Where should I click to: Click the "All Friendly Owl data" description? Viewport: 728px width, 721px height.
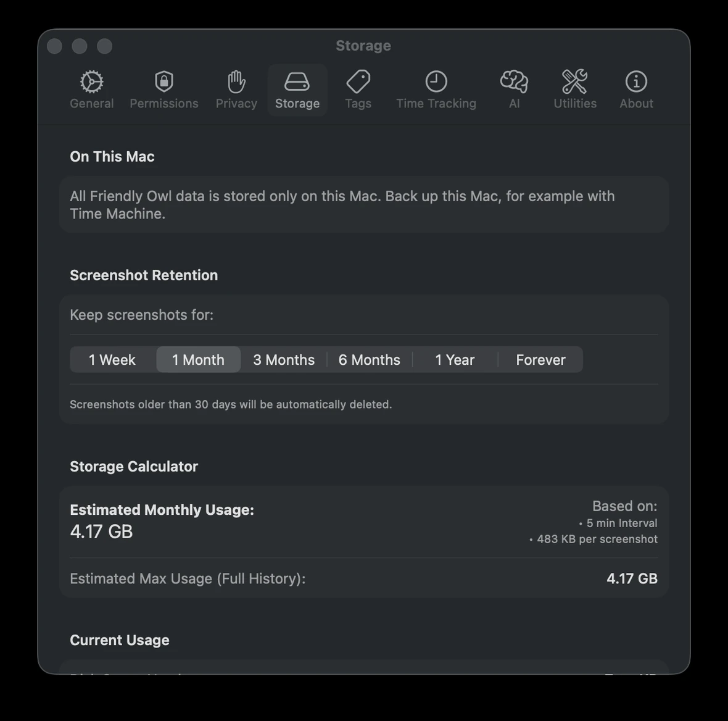click(x=342, y=205)
